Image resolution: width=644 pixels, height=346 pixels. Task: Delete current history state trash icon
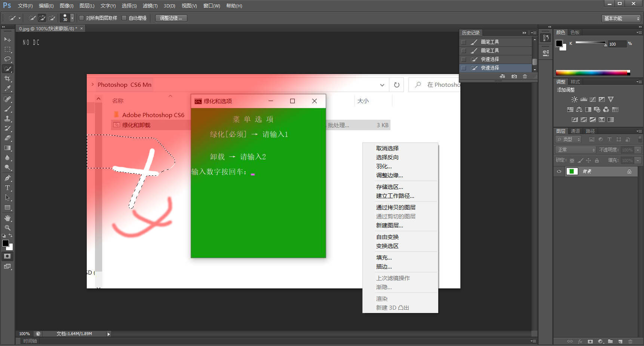(525, 76)
